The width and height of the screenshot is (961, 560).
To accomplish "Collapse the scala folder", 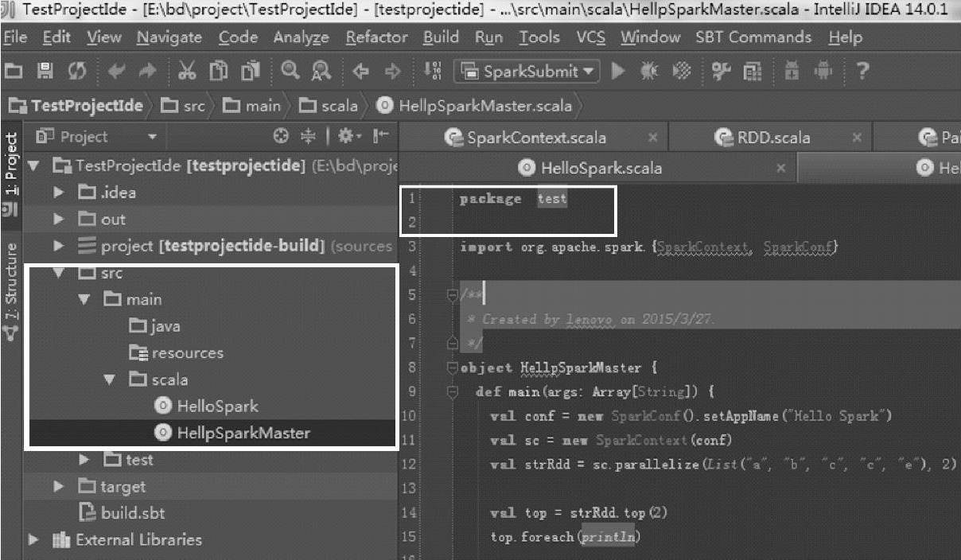I will click(x=110, y=380).
